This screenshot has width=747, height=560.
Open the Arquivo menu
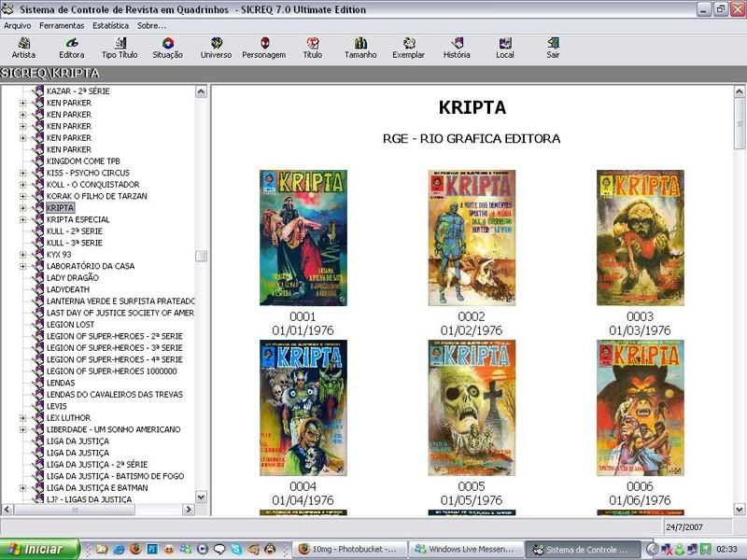click(x=17, y=26)
